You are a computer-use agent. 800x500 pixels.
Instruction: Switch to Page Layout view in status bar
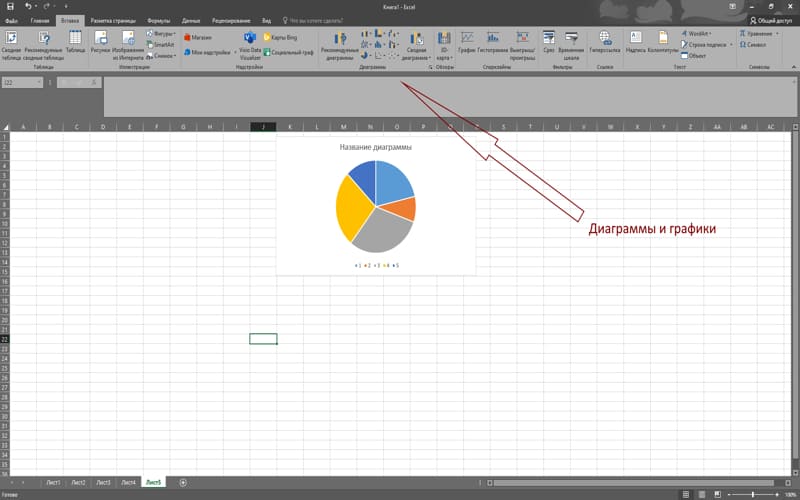(702, 494)
